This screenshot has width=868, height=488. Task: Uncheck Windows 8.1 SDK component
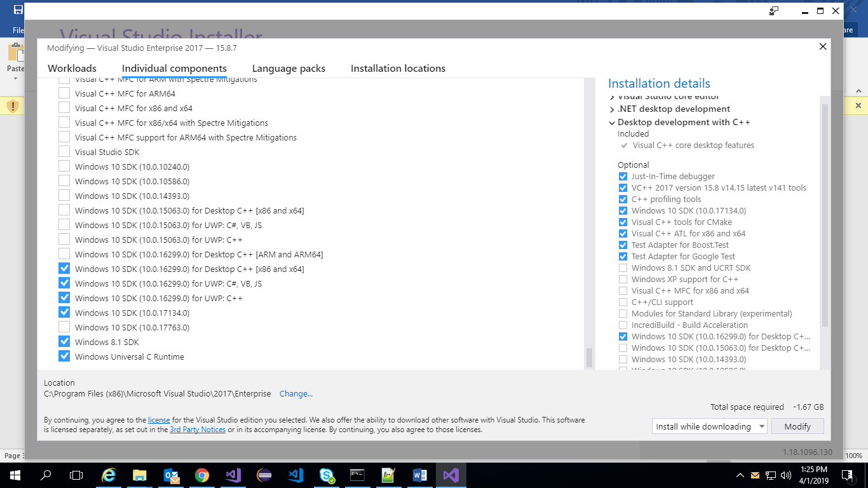click(64, 342)
